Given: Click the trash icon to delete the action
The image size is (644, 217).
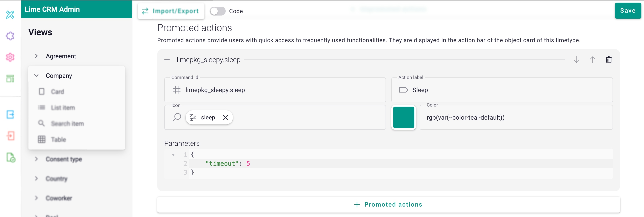Looking at the screenshot, I should pos(609,60).
